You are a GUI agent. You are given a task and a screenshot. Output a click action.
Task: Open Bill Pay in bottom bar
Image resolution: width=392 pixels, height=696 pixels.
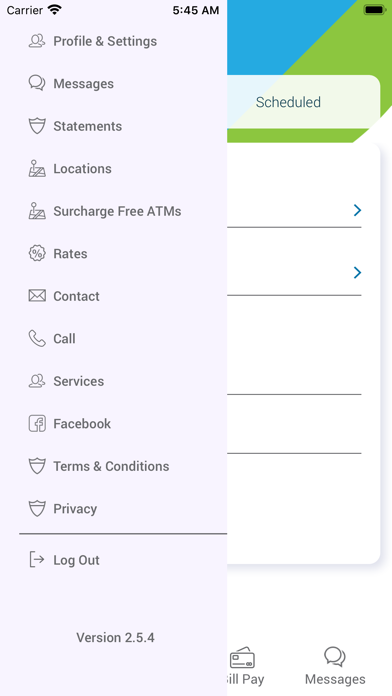tap(243, 666)
